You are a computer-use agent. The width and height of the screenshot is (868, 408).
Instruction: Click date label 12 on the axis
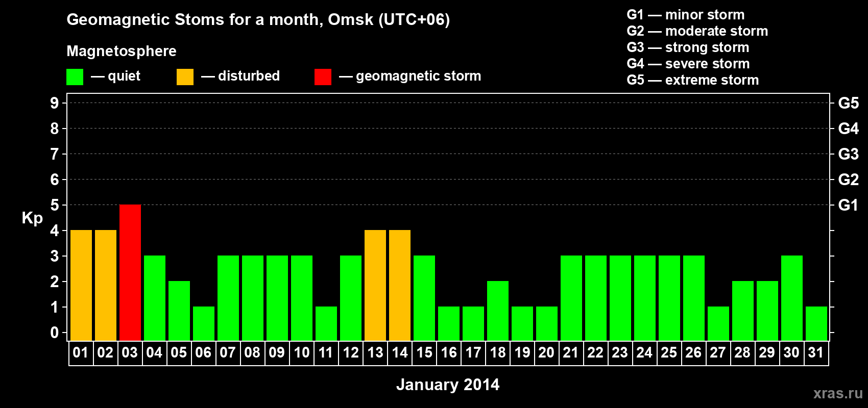pyautogui.click(x=350, y=352)
